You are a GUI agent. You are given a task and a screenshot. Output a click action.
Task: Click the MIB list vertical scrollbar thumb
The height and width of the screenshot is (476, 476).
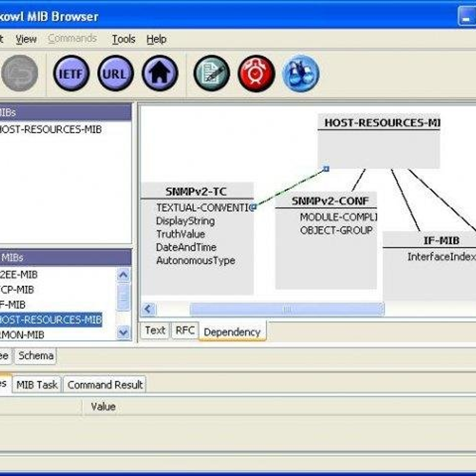point(123,297)
